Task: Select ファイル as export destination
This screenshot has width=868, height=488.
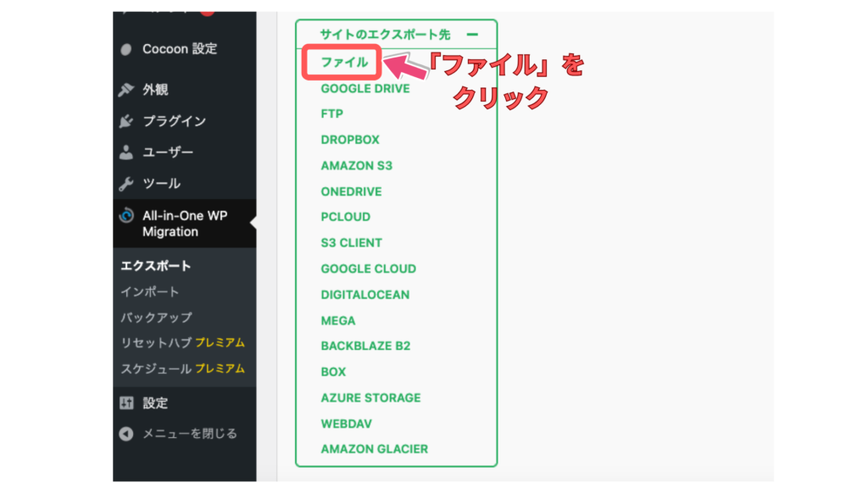Action: pos(344,63)
